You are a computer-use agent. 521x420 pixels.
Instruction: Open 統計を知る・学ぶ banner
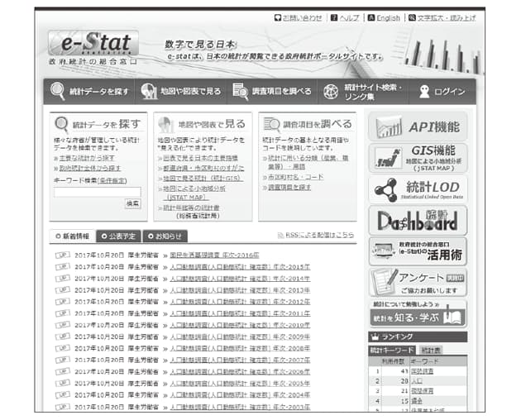click(417, 314)
